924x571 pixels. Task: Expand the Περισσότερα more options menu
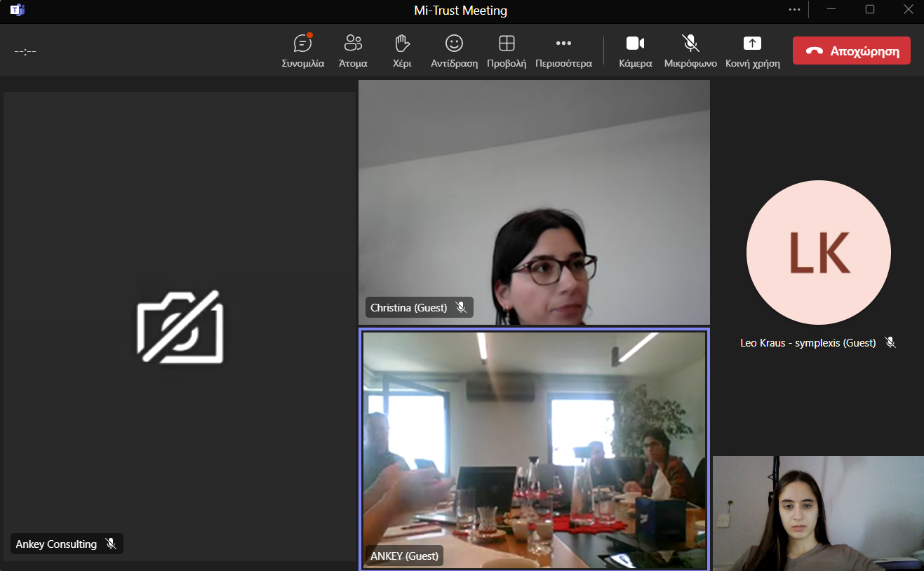coord(563,44)
